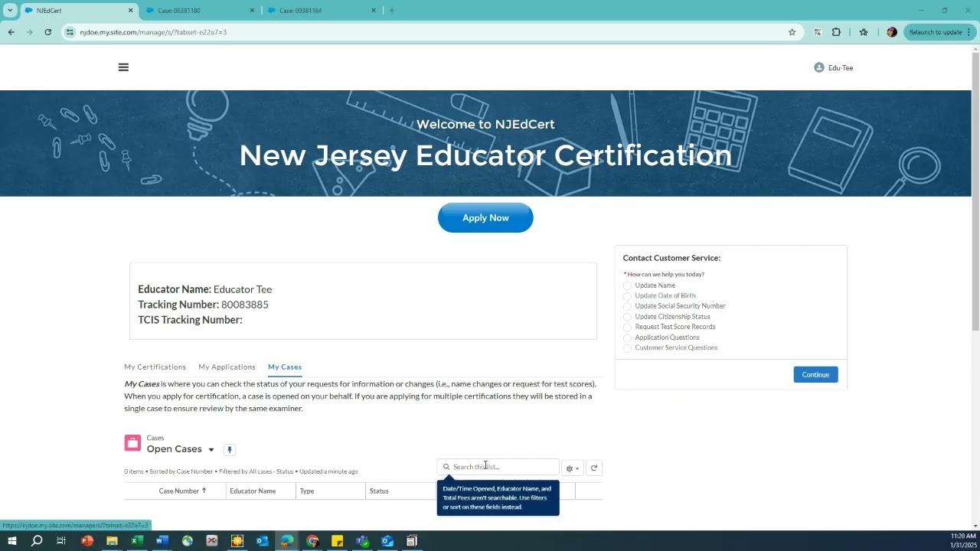
Task: Close the Case: 00381180 browser tab
Action: 252,11
